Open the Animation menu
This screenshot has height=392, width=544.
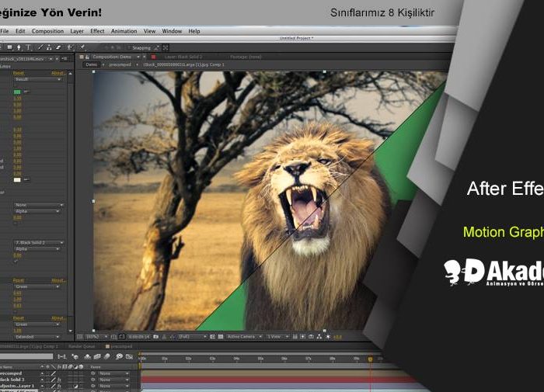point(124,31)
